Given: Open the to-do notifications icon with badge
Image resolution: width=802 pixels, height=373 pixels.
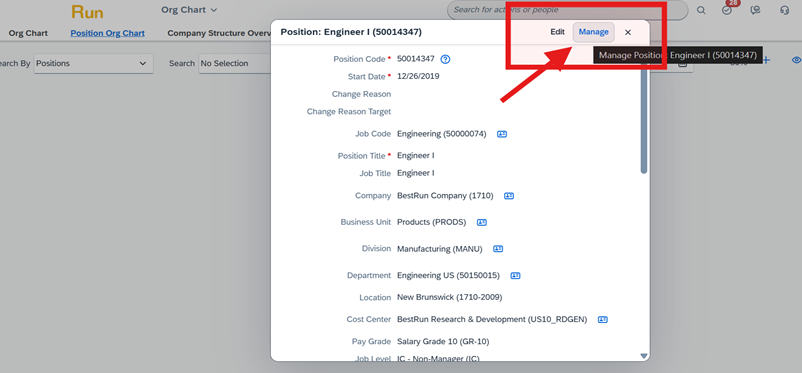Looking at the screenshot, I should tap(727, 10).
